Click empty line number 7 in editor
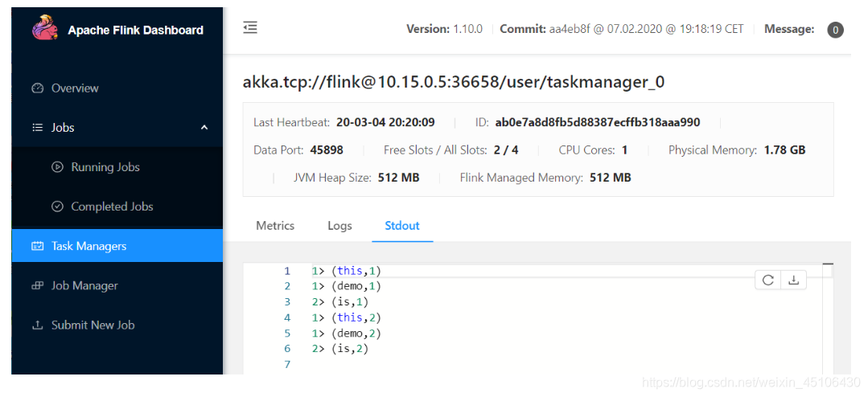The image size is (868, 397). click(286, 364)
